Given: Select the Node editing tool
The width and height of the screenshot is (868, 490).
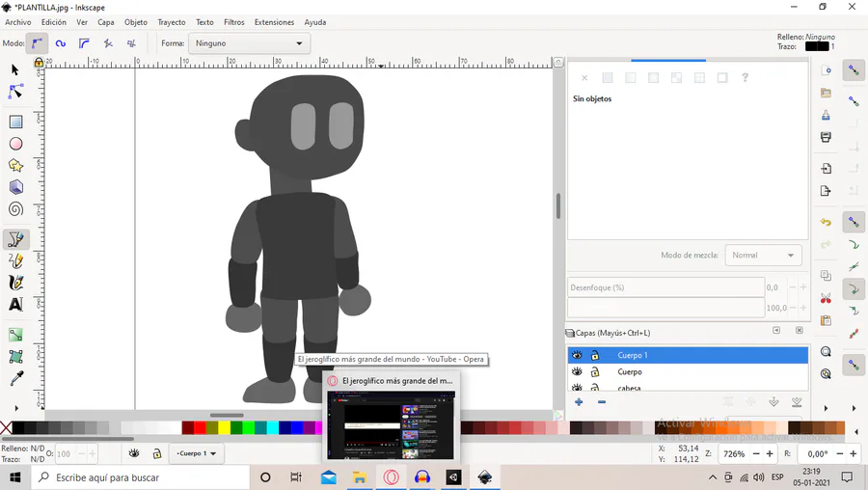Looking at the screenshot, I should click(15, 92).
